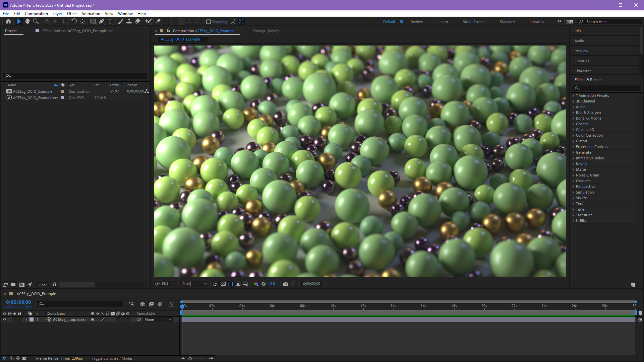Enable the Snapping checkbox

(x=209, y=22)
